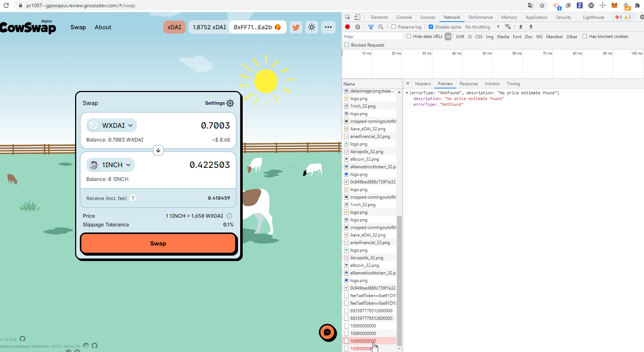
Task: Switch to DevTools Sources tab
Action: point(427,17)
